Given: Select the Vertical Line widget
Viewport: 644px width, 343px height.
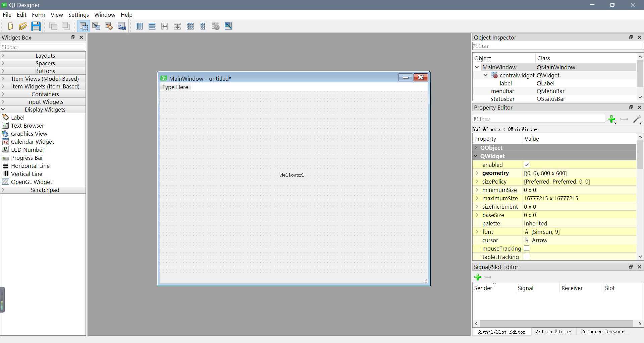Looking at the screenshot, I should click(x=26, y=174).
